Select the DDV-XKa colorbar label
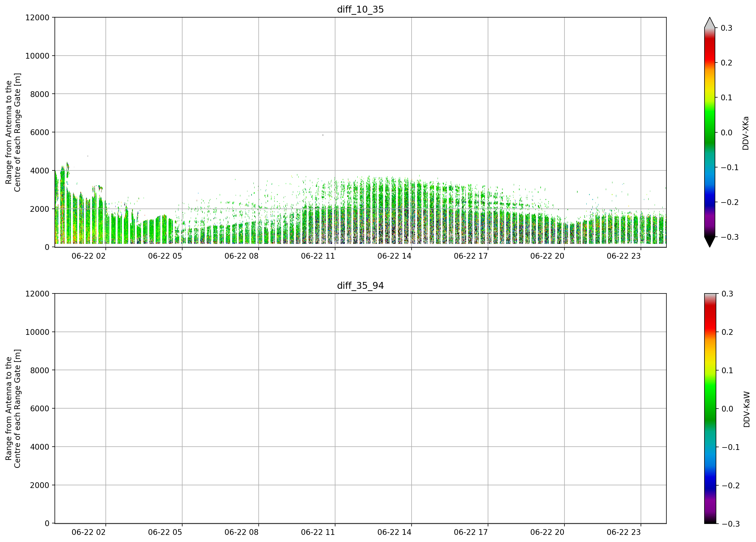This screenshot has height=542, width=756. pos(746,133)
